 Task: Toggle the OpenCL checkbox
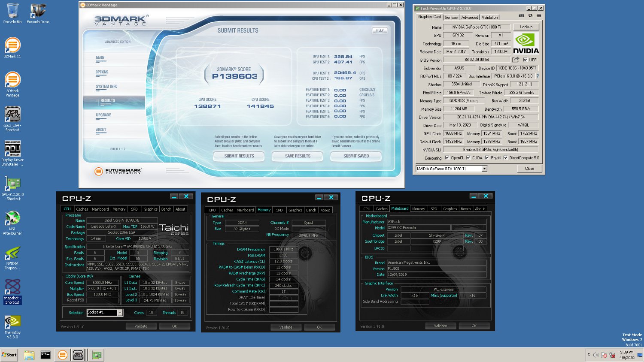[447, 158]
